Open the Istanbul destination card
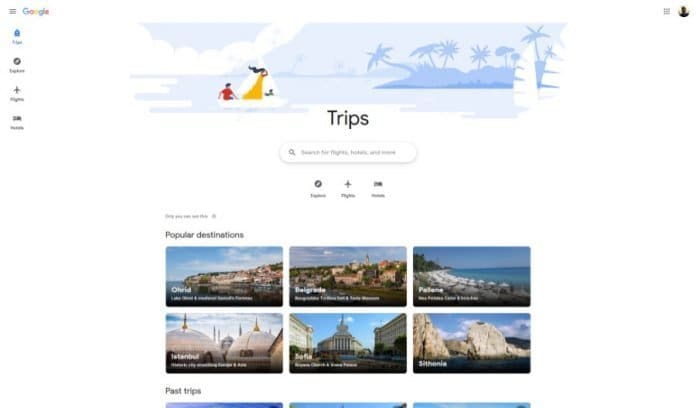Viewport: 696px width, 408px height. [x=224, y=343]
